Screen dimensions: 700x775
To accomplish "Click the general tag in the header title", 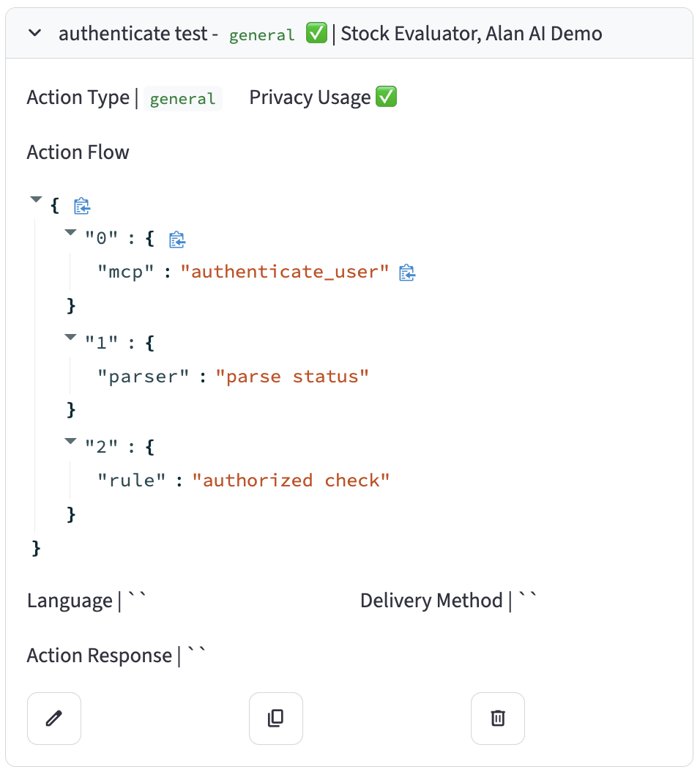I will click(x=261, y=35).
